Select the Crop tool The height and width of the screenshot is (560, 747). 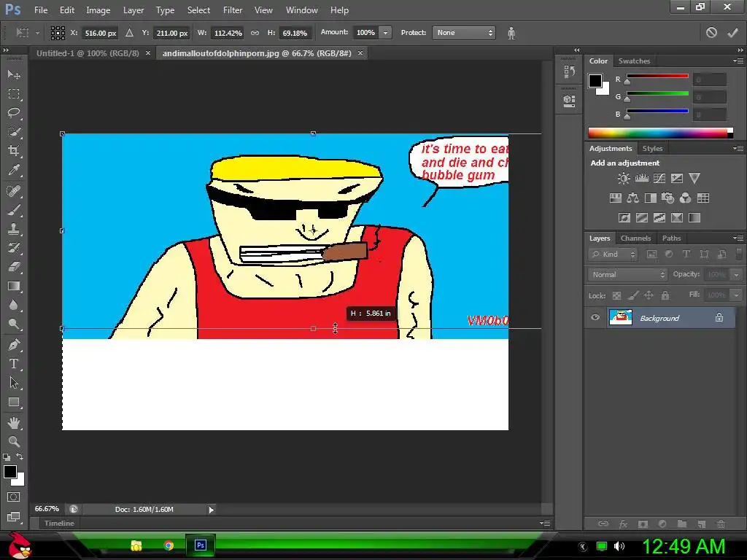point(14,151)
